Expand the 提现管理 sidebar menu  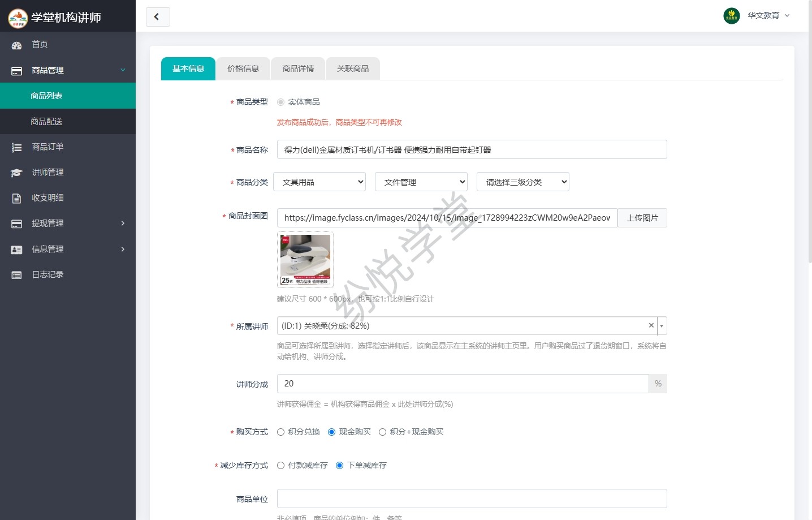(x=68, y=224)
